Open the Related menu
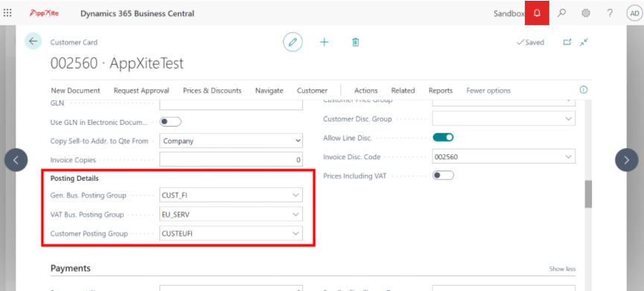This screenshot has width=644, height=291. click(403, 90)
